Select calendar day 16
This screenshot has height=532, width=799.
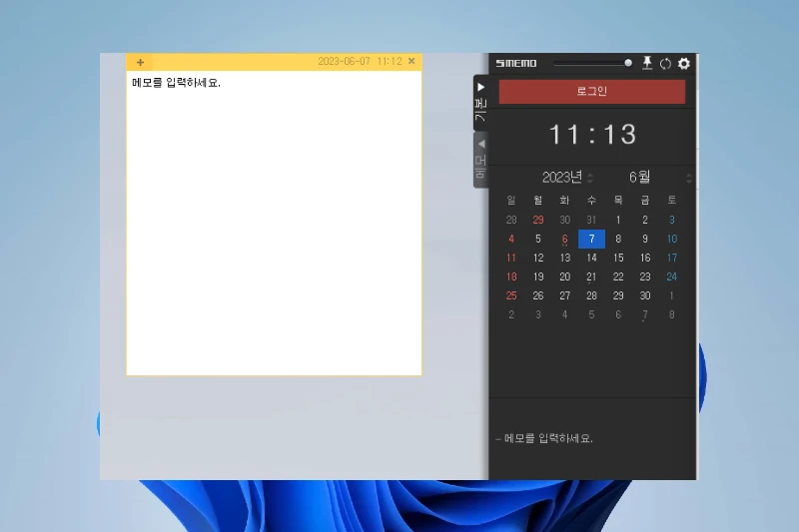[x=645, y=259]
